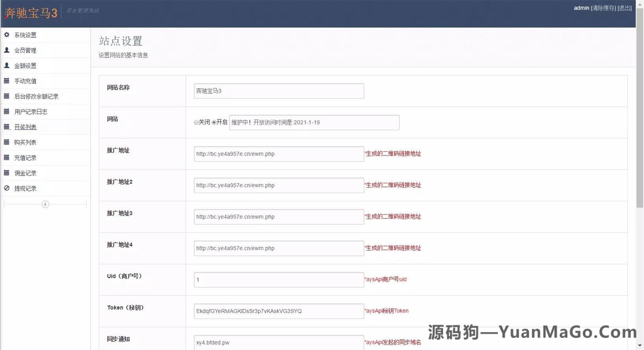The height and width of the screenshot is (350, 644).
Task: Click the Token（秘钥） row label
Action: point(126,307)
